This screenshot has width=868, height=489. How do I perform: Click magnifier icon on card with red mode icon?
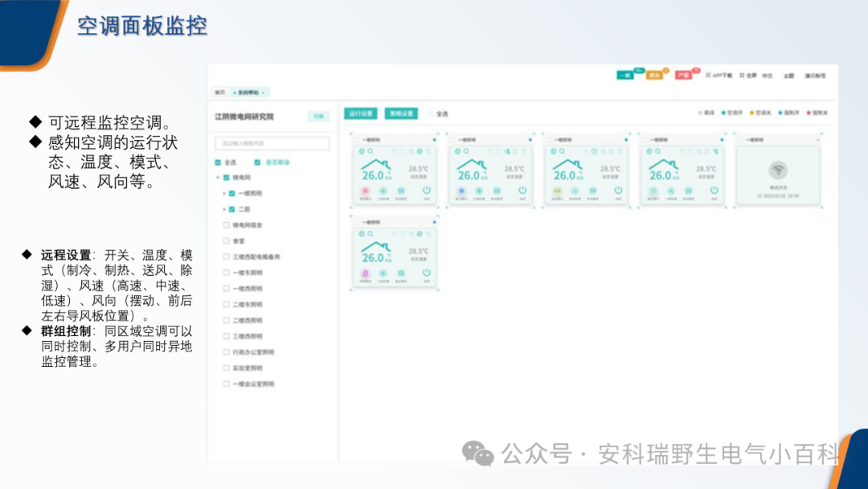pyautogui.click(x=371, y=151)
